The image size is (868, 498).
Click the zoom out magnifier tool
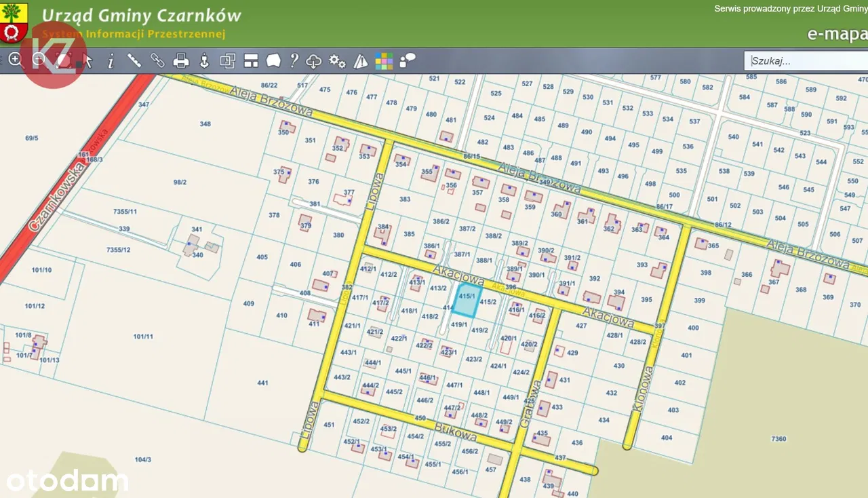[x=39, y=60]
